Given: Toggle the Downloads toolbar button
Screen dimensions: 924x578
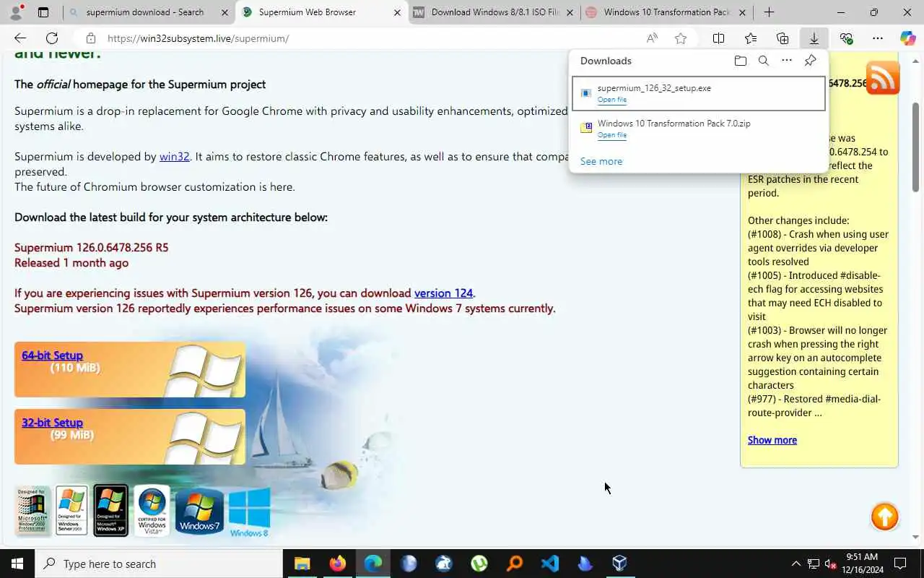Looking at the screenshot, I should pos(814,38).
